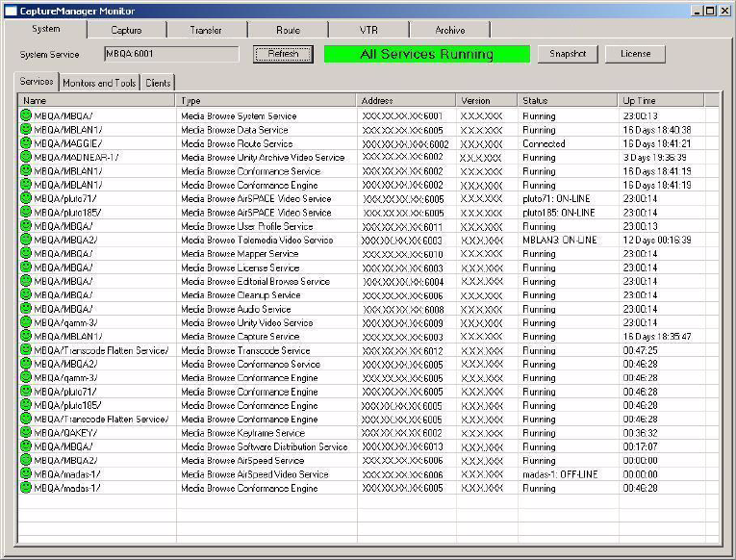
Task: Open Monitors and Tools sub-tab
Action: [x=99, y=83]
